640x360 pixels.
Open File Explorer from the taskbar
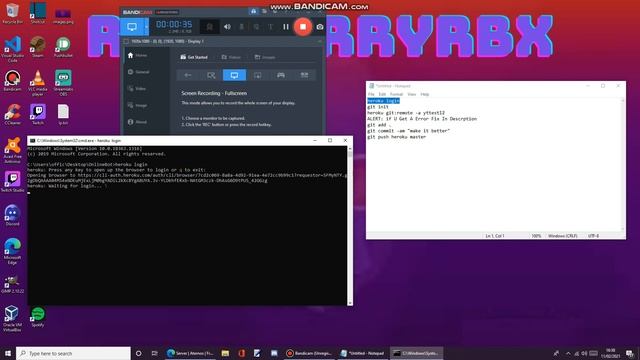pyautogui.click(x=225, y=353)
